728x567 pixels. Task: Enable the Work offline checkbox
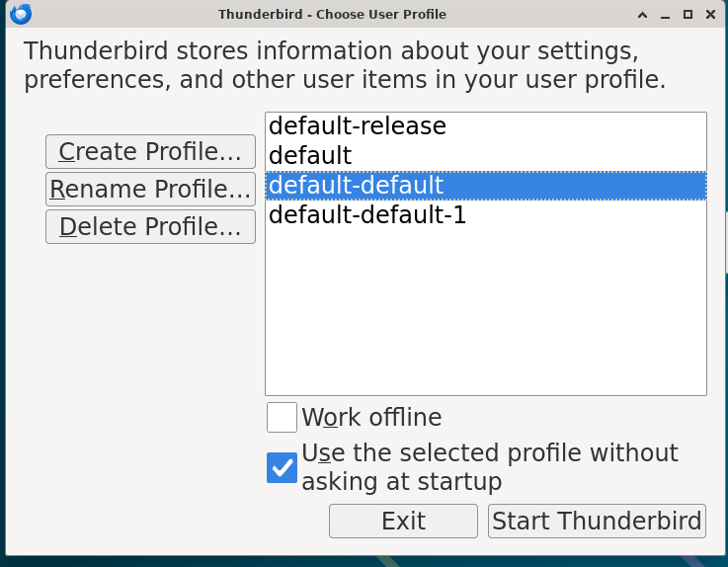click(x=283, y=417)
